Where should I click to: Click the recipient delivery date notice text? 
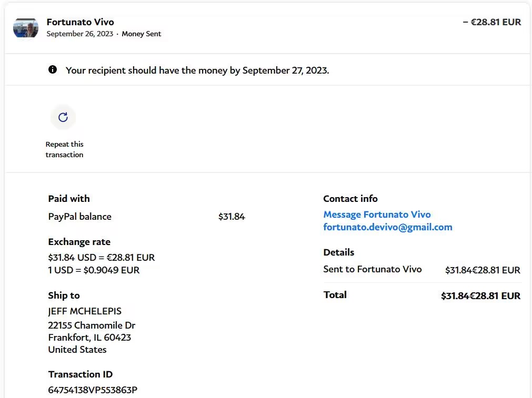[x=197, y=70]
